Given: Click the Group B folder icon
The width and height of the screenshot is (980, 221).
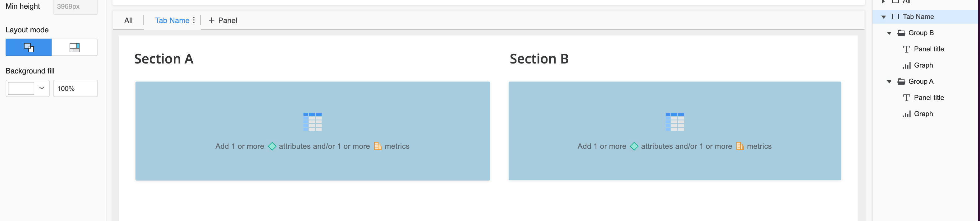Looking at the screenshot, I should coord(902,33).
